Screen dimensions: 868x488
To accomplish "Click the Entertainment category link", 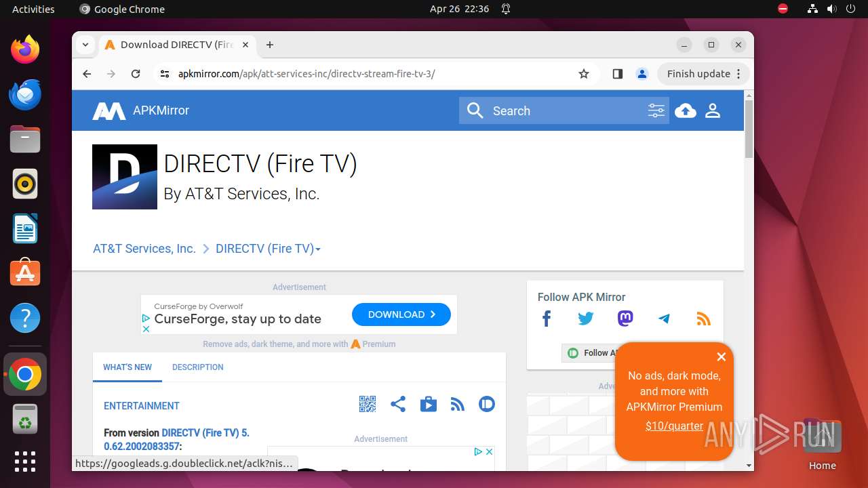I will tap(142, 406).
